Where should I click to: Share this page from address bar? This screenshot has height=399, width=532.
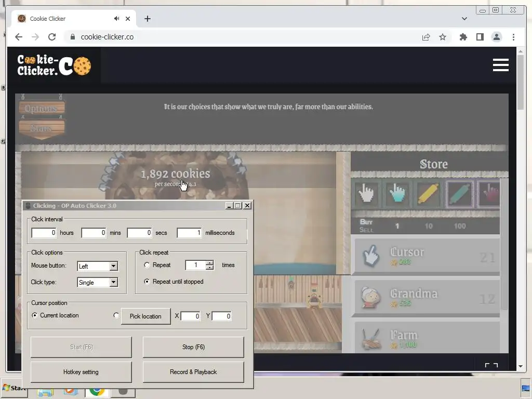(x=426, y=37)
